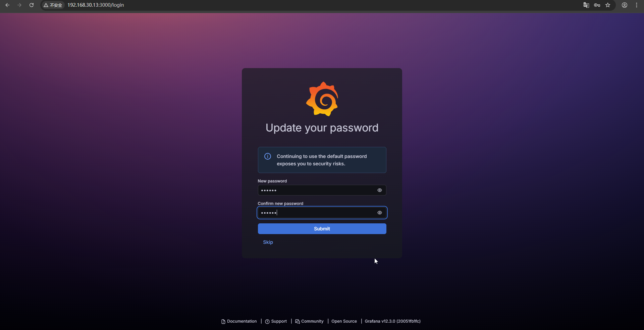Image resolution: width=644 pixels, height=330 pixels.
Task: Open the Documentation footer link
Action: point(239,321)
